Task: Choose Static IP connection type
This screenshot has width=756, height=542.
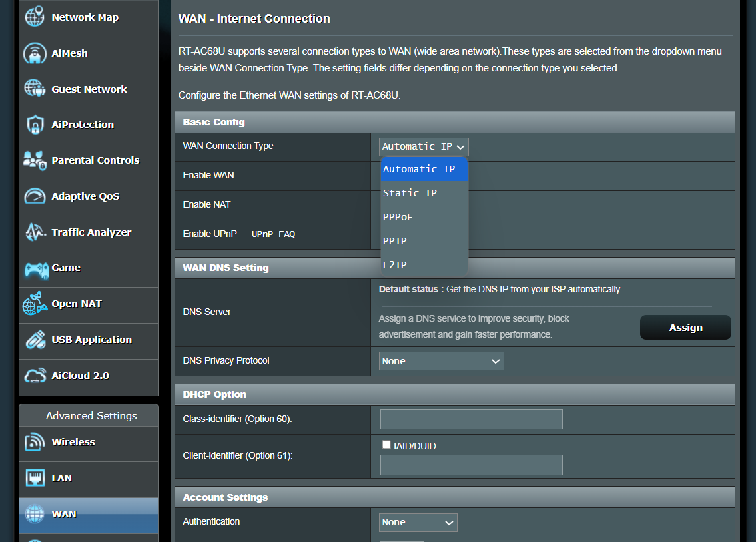Action: [424, 193]
